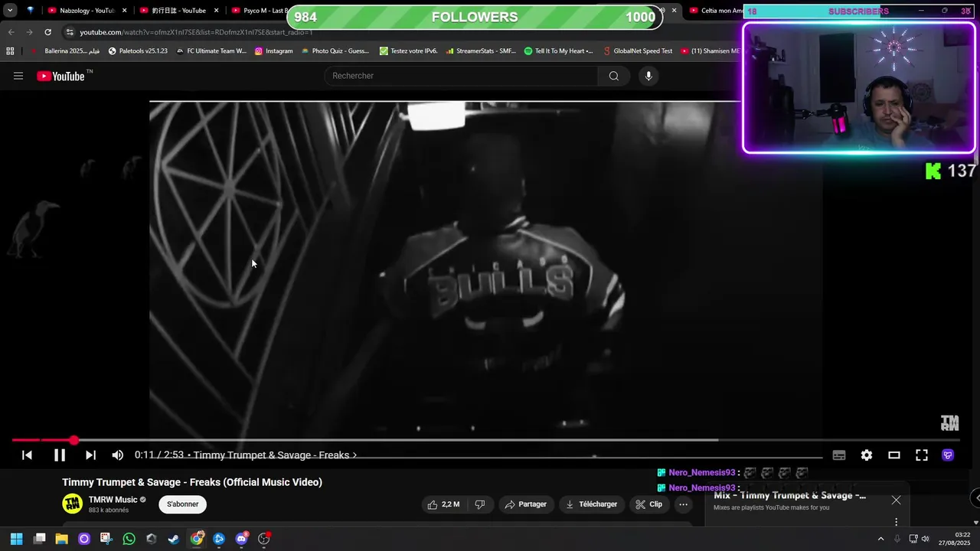
Task: Open the bookmarks apps grid icon
Action: (10, 51)
